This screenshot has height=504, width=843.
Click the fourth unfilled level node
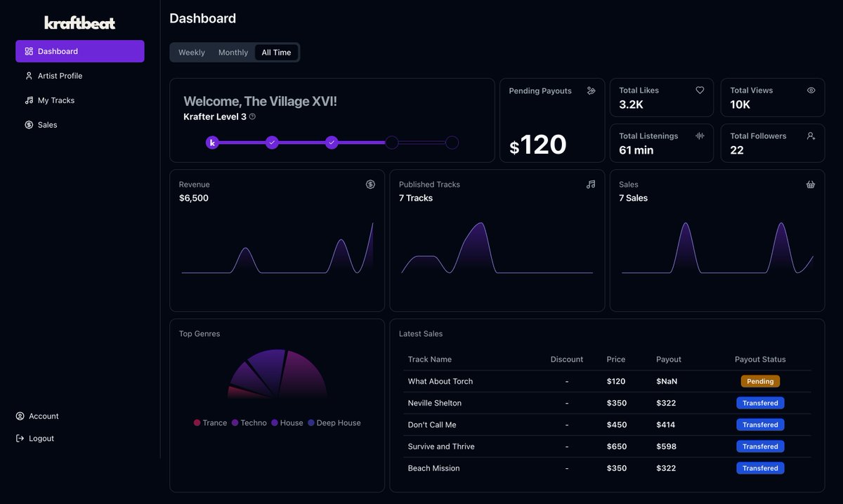pyautogui.click(x=392, y=142)
